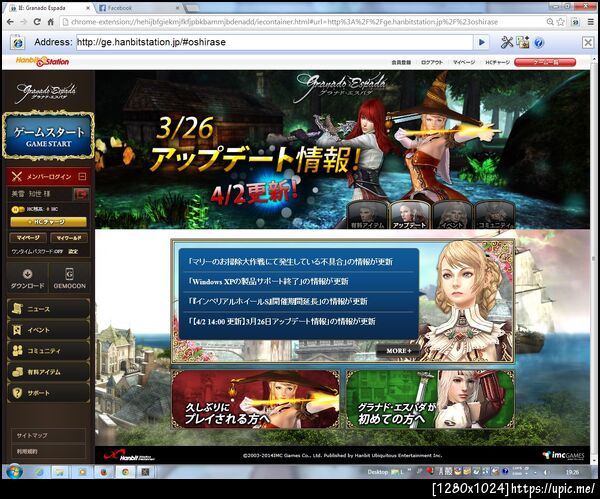Open the Community menu in sidebar
Viewport: 600px width, 499px height.
click(48, 351)
